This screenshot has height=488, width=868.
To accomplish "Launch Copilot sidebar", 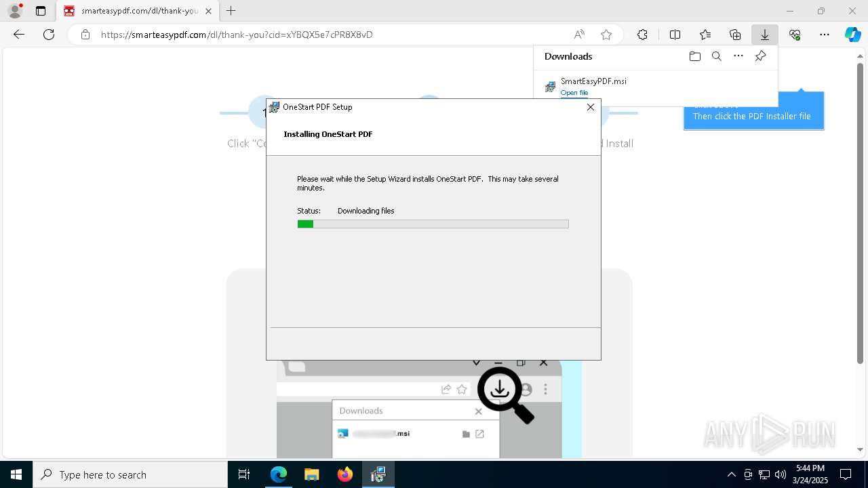I will (x=852, y=35).
